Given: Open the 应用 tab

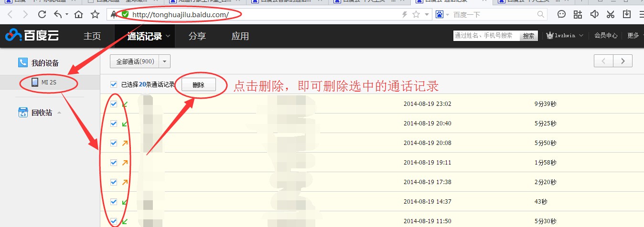Looking at the screenshot, I should (x=240, y=36).
